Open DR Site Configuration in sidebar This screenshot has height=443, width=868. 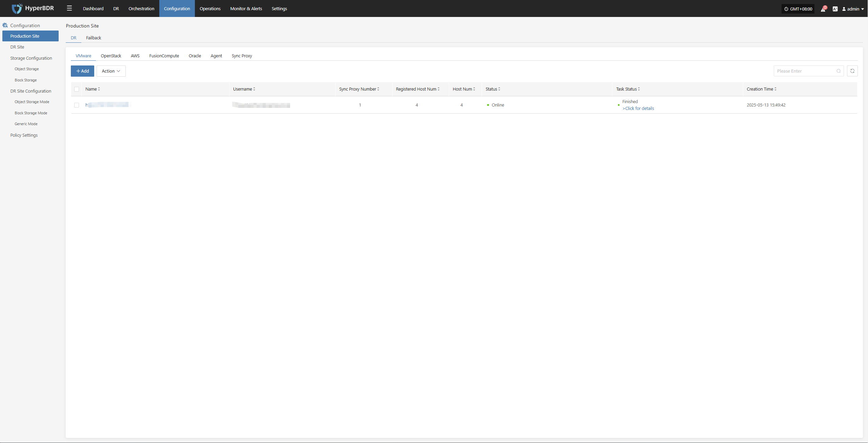click(31, 91)
